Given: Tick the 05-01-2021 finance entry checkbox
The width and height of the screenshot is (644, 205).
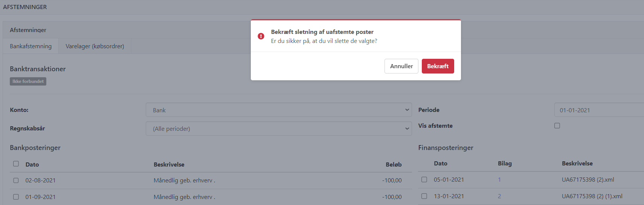Looking at the screenshot, I should pos(424,179).
